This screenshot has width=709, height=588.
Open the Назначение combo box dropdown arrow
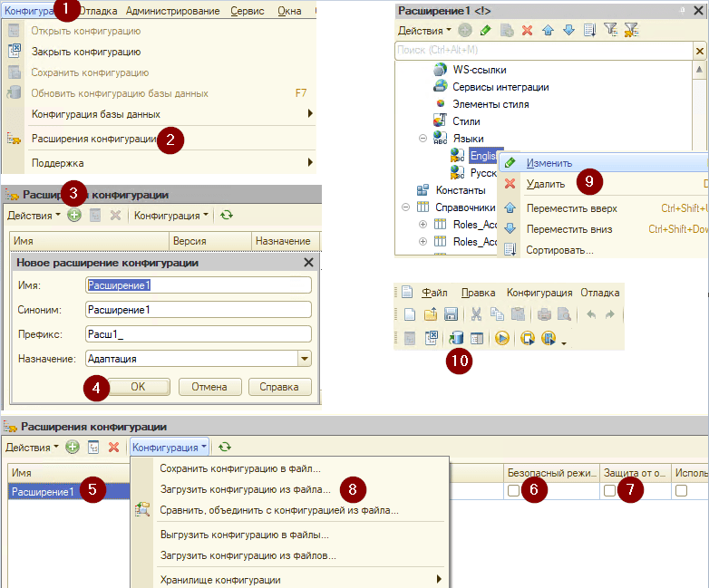pyautogui.click(x=305, y=359)
